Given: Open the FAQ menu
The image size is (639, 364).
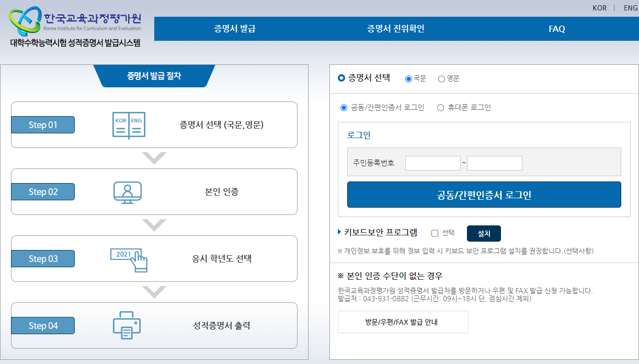Looking at the screenshot, I should tap(556, 29).
